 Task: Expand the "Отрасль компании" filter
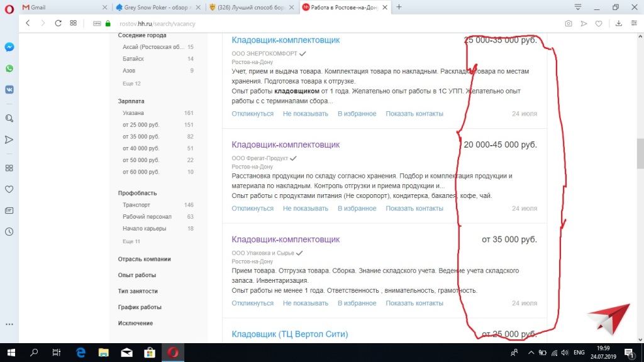[144, 259]
